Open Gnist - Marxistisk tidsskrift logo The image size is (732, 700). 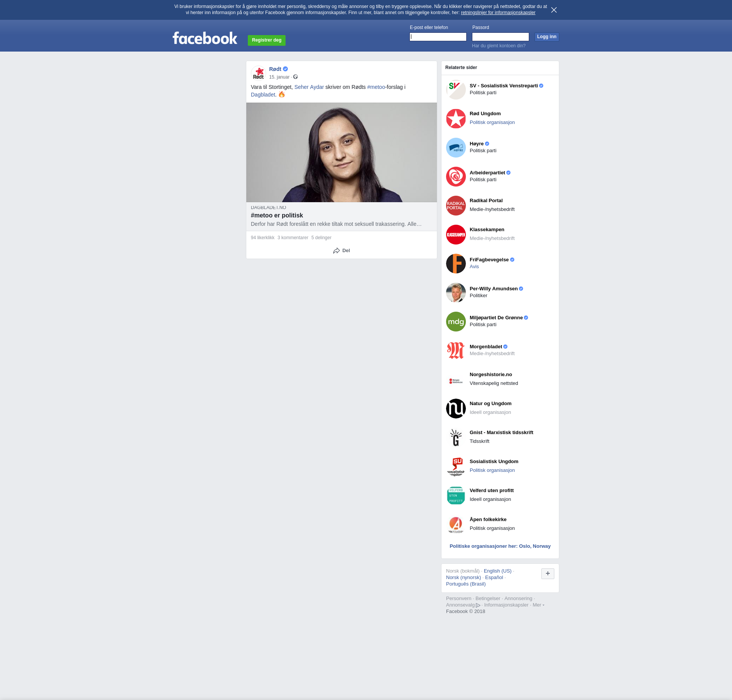pyautogui.click(x=456, y=438)
